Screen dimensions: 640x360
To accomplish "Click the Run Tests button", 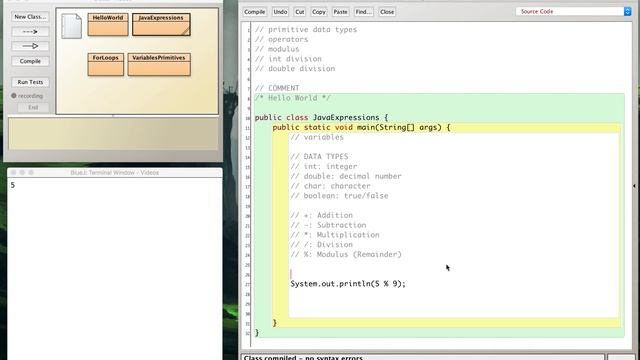I will (30, 82).
